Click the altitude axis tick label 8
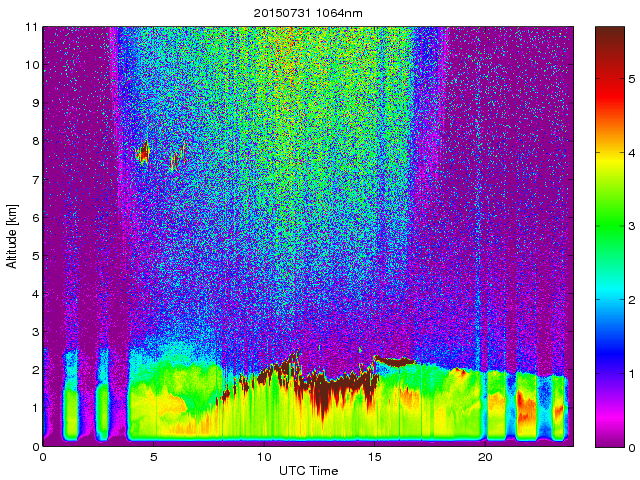 point(35,141)
